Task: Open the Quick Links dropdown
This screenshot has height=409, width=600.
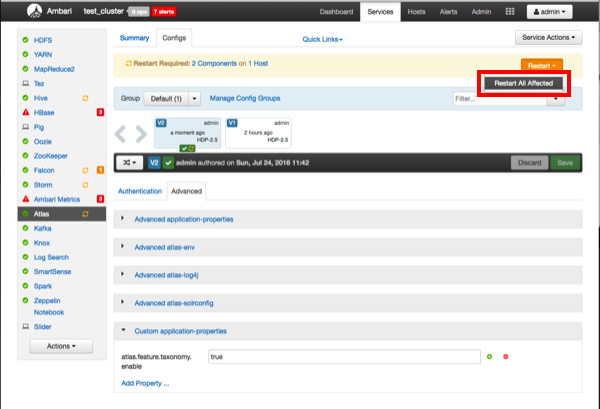Action: coord(322,39)
